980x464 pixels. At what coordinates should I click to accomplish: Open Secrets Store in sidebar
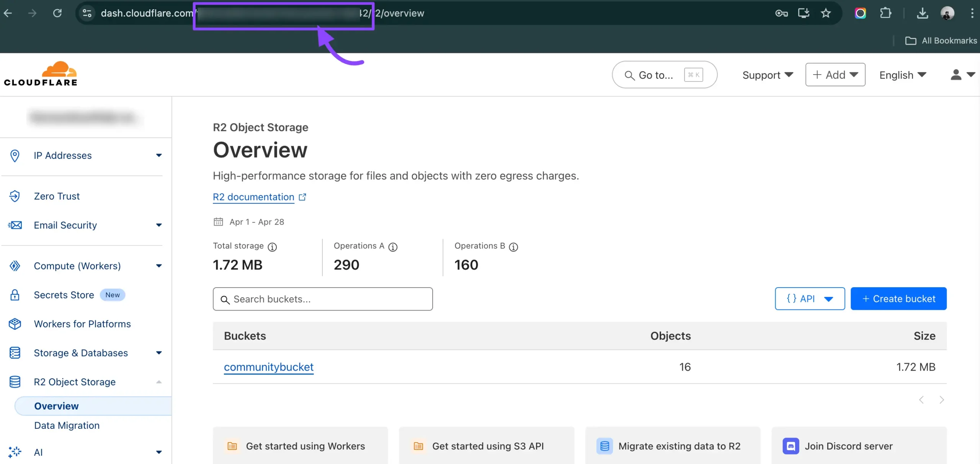tap(64, 295)
